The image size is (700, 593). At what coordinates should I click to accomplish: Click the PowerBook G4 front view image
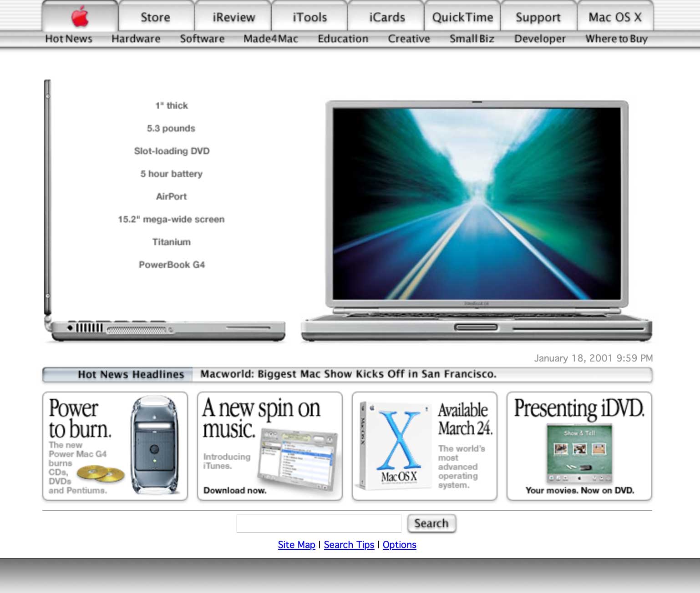477,221
